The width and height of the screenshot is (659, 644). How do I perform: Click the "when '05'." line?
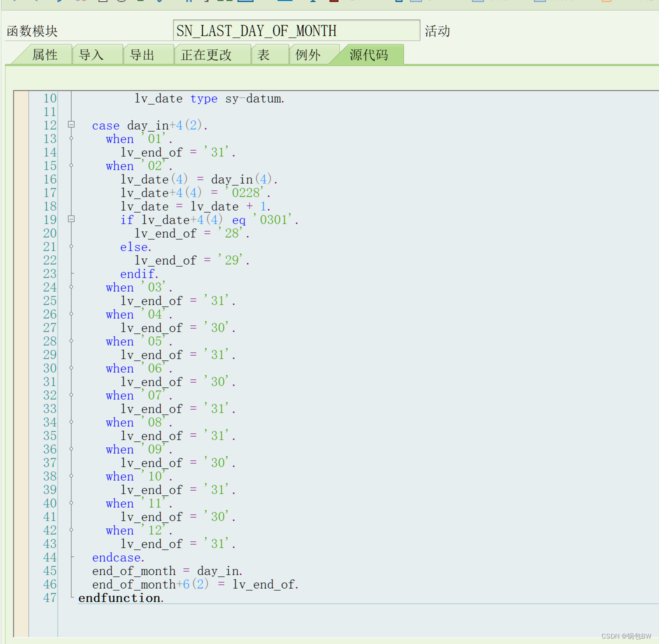click(x=139, y=341)
